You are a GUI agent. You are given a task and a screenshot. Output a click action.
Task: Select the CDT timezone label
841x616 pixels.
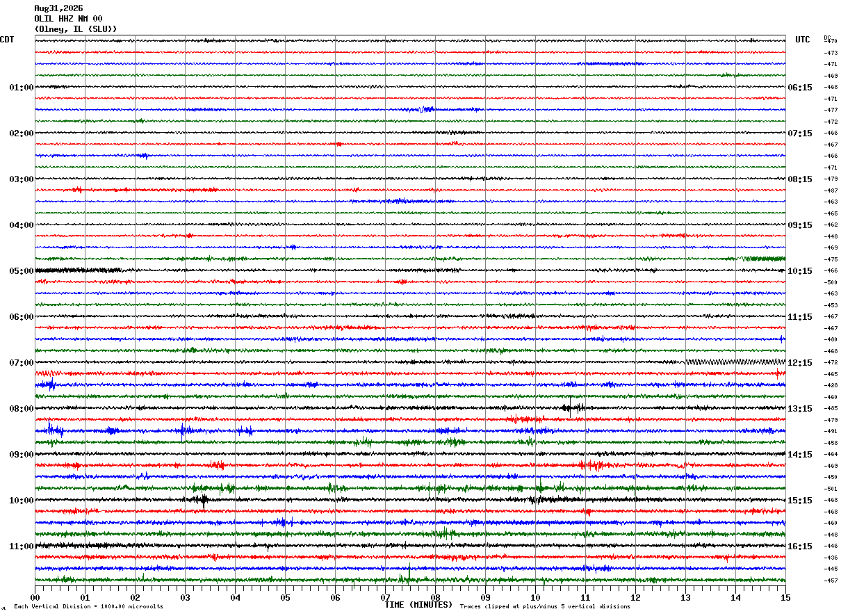click(x=7, y=40)
